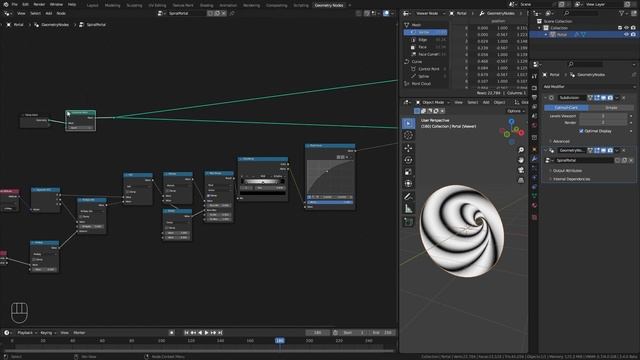
Task: Select the Cursor tool in 3D viewport
Action: pyautogui.click(x=409, y=136)
